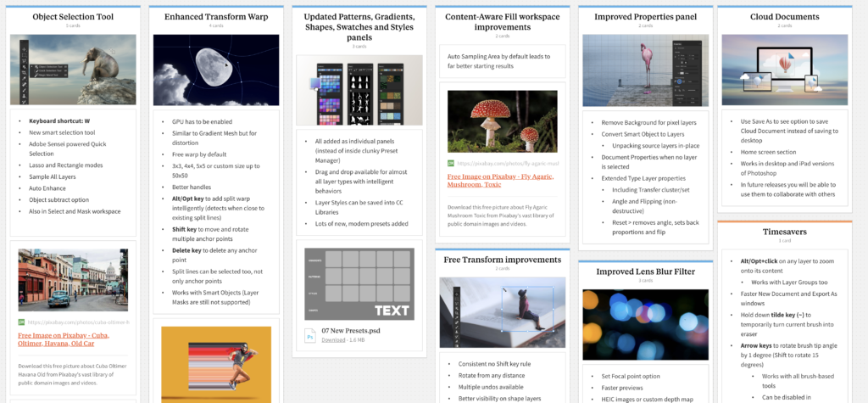Click the 'Multiple undos available' bullet
Viewport: 868px width, 403px height.
click(492, 387)
